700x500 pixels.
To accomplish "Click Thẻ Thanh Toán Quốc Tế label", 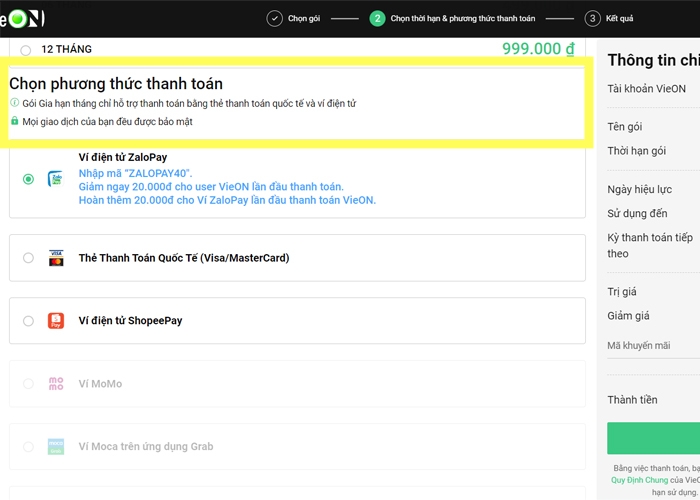I will (184, 258).
